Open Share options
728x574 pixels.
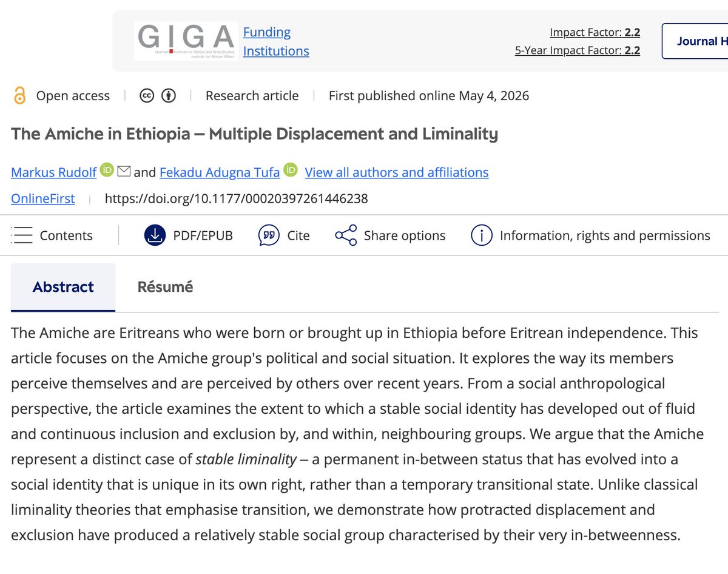click(390, 235)
